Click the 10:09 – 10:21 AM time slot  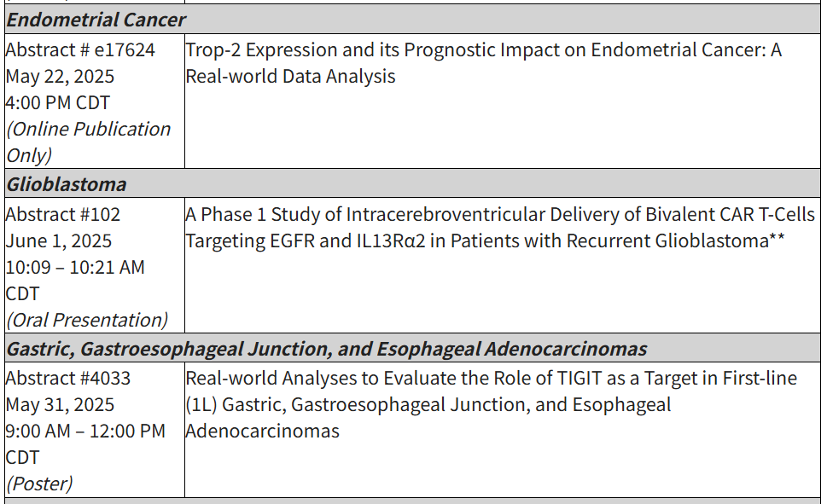75,280
